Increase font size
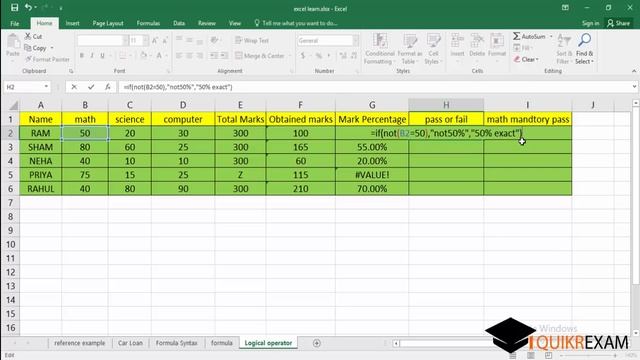 (155, 40)
